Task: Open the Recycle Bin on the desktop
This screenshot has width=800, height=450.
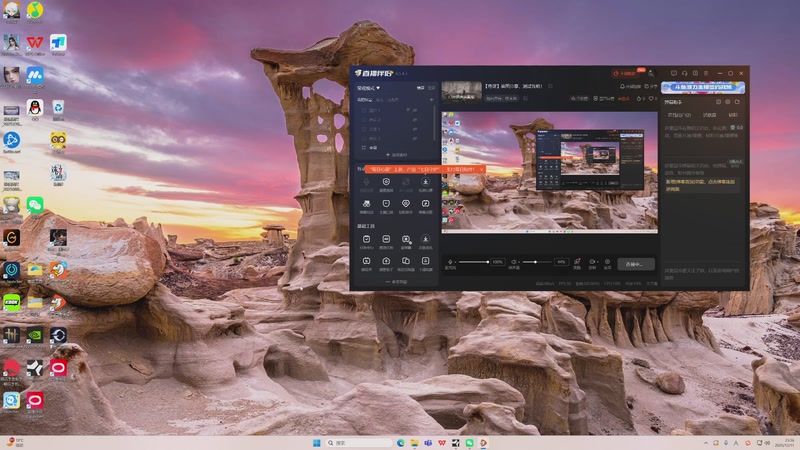Action: [x=58, y=109]
